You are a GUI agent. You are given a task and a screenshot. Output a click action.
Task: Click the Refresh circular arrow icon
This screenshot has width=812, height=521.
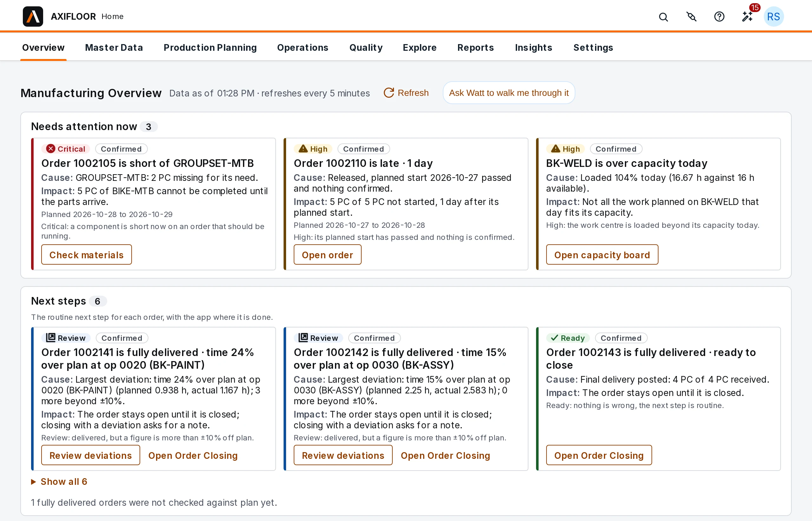pos(389,93)
